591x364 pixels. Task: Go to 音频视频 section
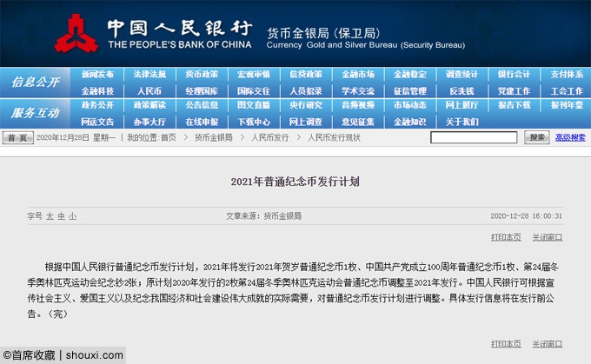click(358, 105)
